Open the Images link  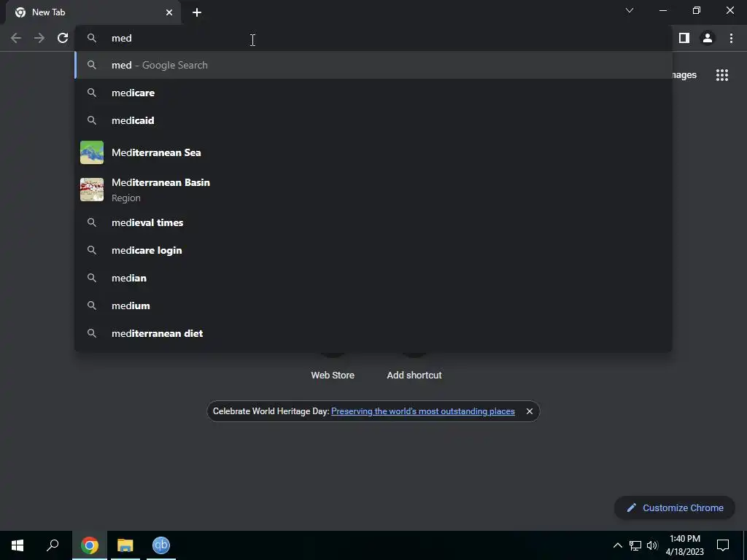(684, 75)
